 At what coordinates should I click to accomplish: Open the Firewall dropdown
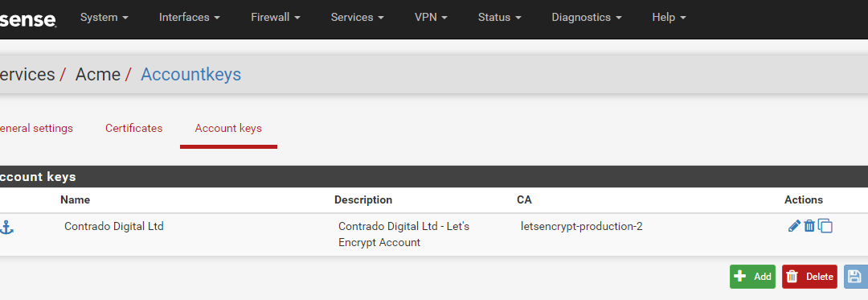(x=276, y=17)
